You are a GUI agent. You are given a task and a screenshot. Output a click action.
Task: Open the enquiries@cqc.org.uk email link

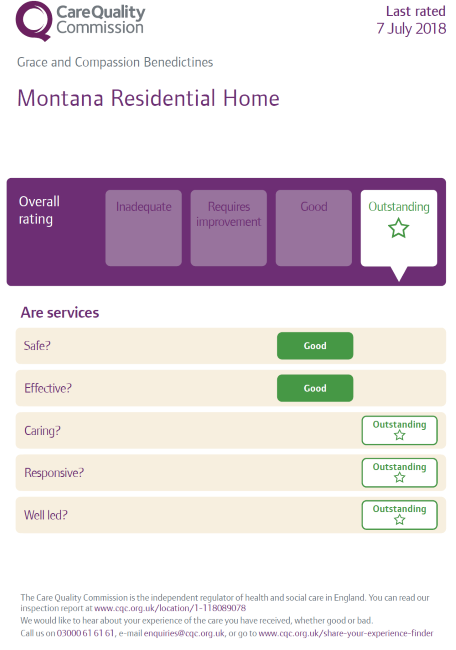tap(184, 633)
